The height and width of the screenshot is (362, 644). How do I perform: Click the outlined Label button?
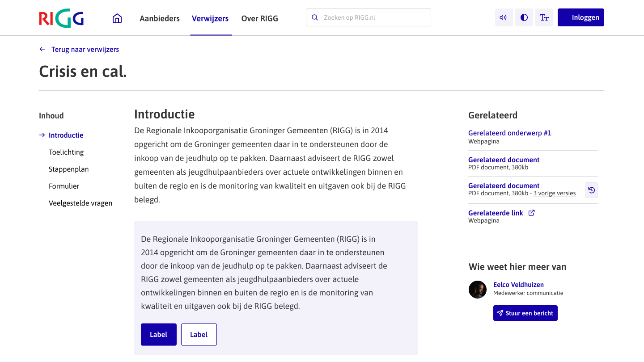pos(199,334)
